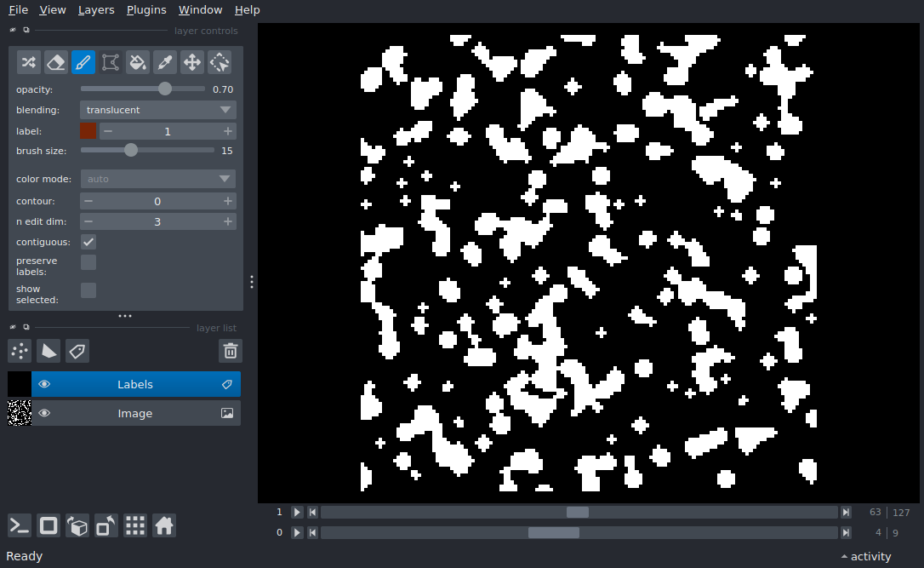This screenshot has width=924, height=568.
Task: Activate the transform layer tool
Action: coord(220,62)
